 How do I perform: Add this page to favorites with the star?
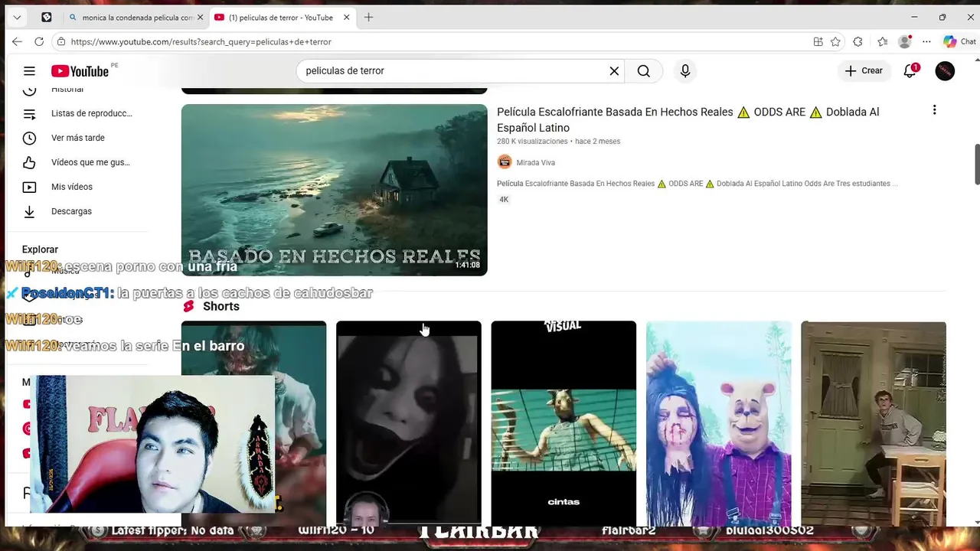(836, 41)
